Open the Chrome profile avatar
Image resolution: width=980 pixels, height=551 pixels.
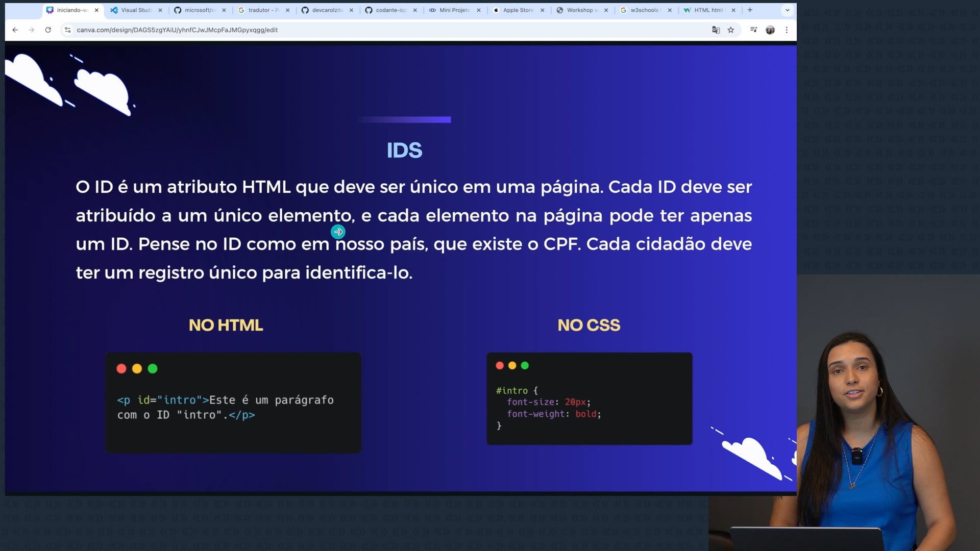[x=770, y=30]
